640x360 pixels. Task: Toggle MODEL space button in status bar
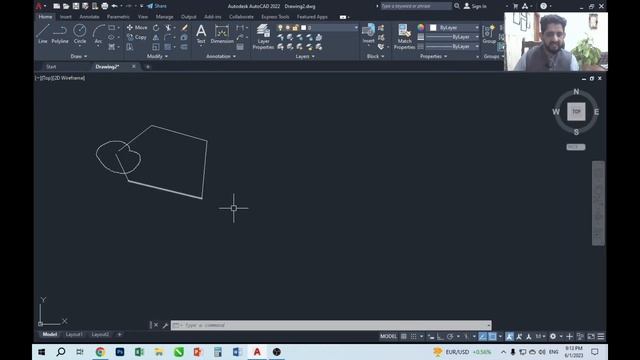point(388,336)
